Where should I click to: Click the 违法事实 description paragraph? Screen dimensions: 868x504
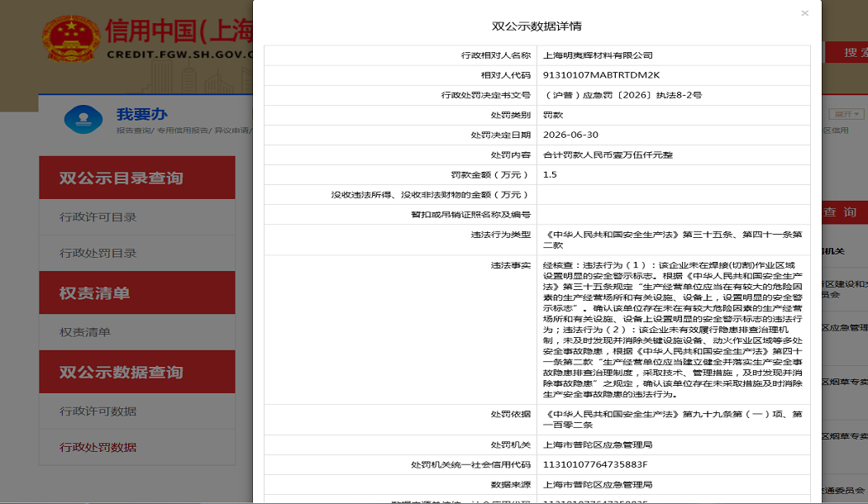(673, 330)
